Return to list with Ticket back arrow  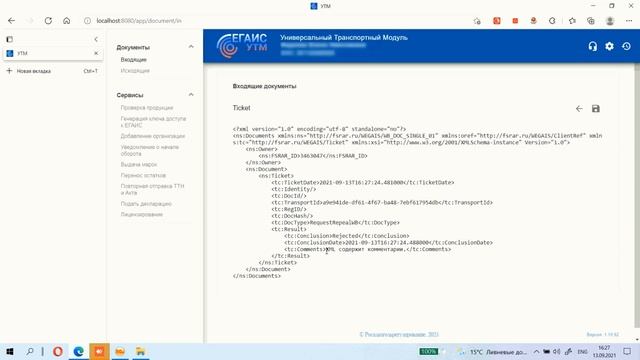[x=579, y=109]
